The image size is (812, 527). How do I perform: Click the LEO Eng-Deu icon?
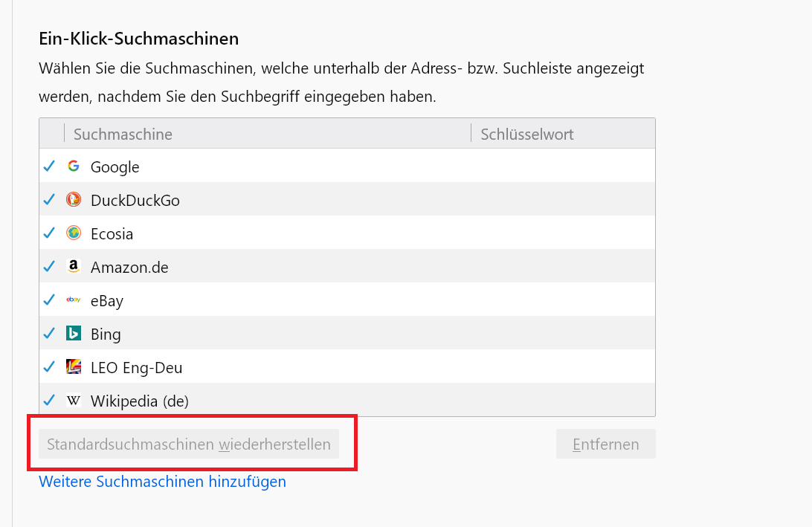pos(74,367)
